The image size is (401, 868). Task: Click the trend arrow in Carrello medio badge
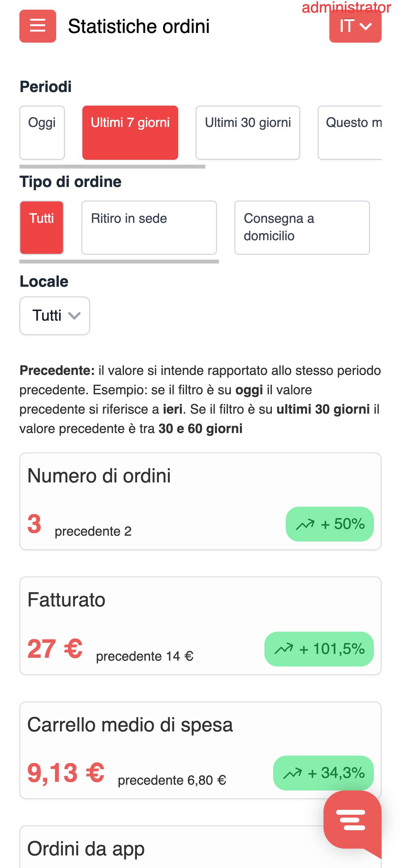[293, 773]
